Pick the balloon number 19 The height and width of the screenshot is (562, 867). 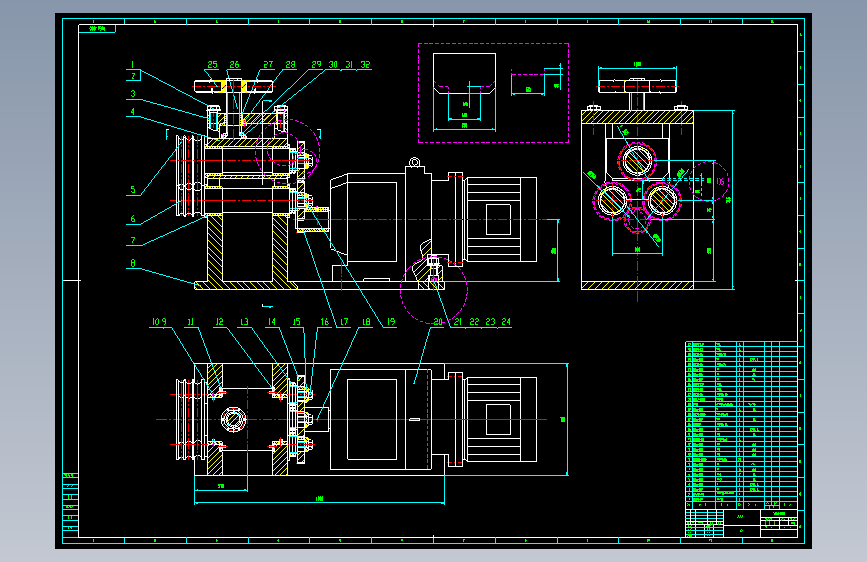point(391,321)
